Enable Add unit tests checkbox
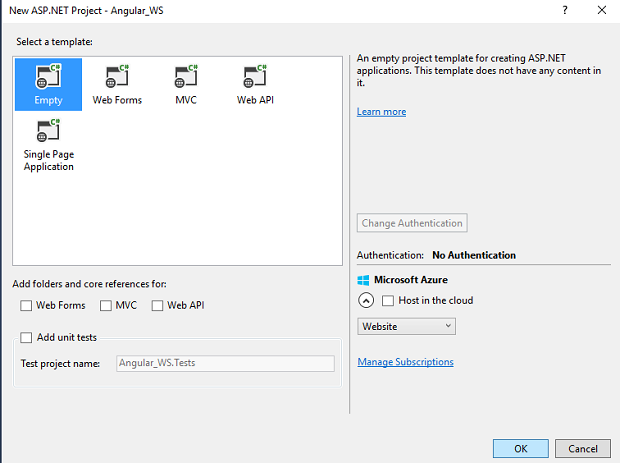Viewport: 620px width, 463px height. (x=26, y=337)
